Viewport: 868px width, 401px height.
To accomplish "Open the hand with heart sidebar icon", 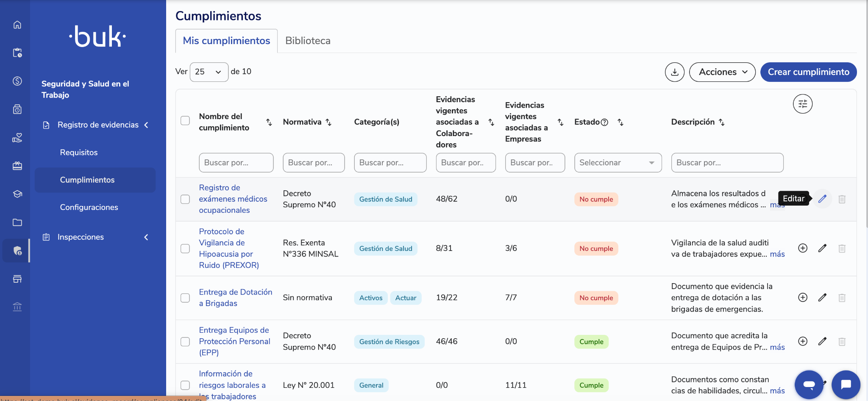I will coord(17,138).
